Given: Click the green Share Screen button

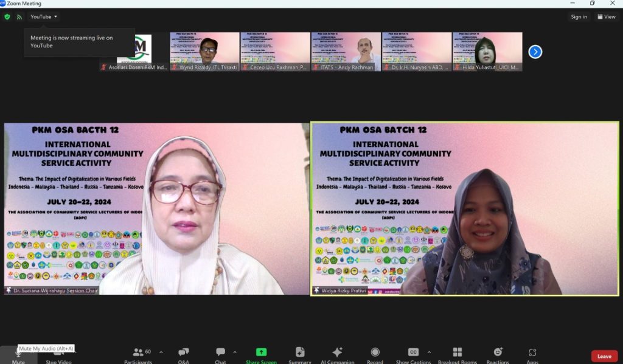Looking at the screenshot, I should coord(261,354).
